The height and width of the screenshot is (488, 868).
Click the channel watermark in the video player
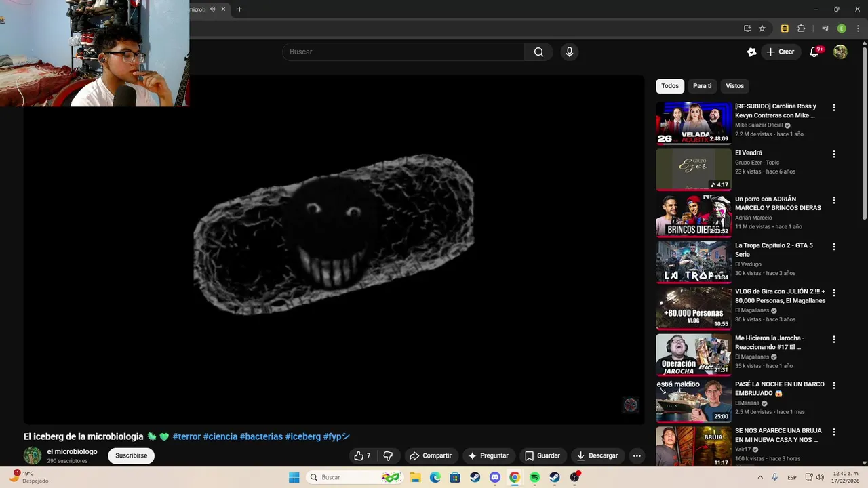click(x=631, y=405)
